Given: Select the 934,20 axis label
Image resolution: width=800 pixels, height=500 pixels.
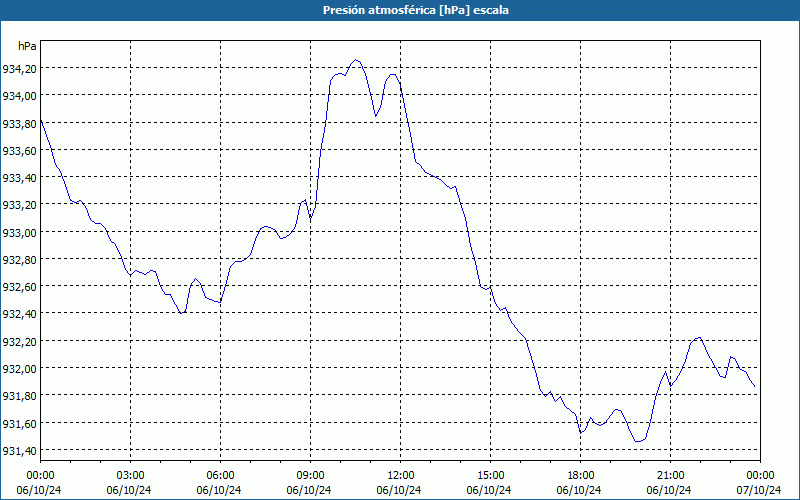Looking at the screenshot, I should click(20, 68).
